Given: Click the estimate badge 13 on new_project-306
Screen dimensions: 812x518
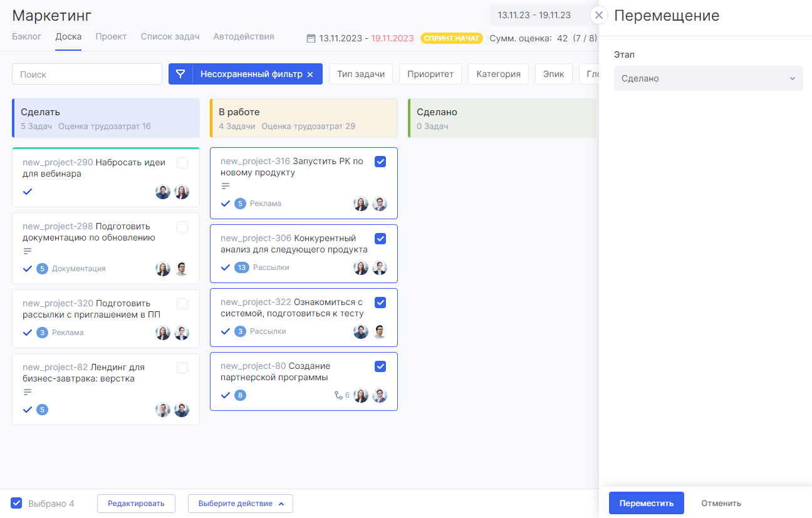Looking at the screenshot, I should tap(241, 267).
